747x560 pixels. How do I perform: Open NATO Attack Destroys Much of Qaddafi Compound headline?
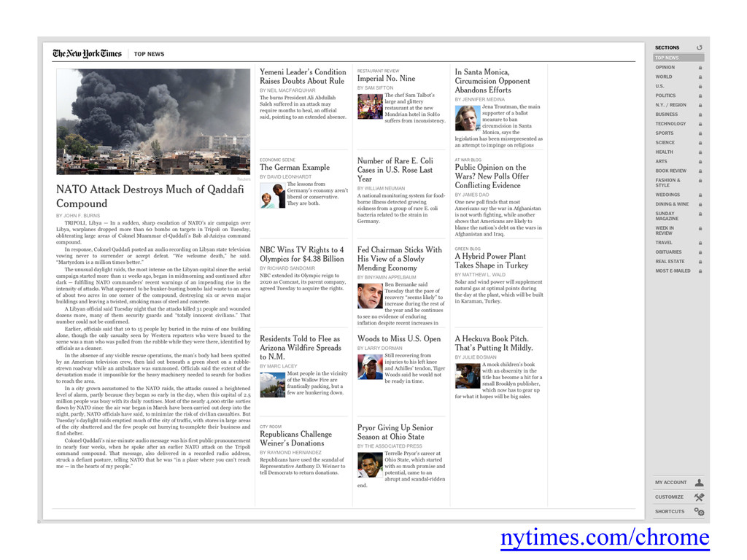point(150,196)
